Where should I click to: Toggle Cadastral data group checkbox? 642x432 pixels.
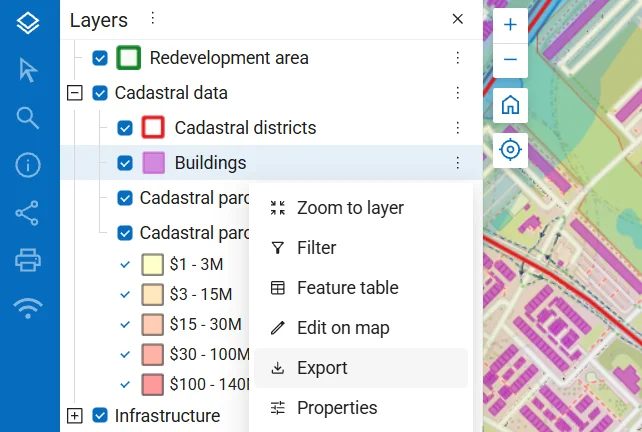tap(100, 93)
